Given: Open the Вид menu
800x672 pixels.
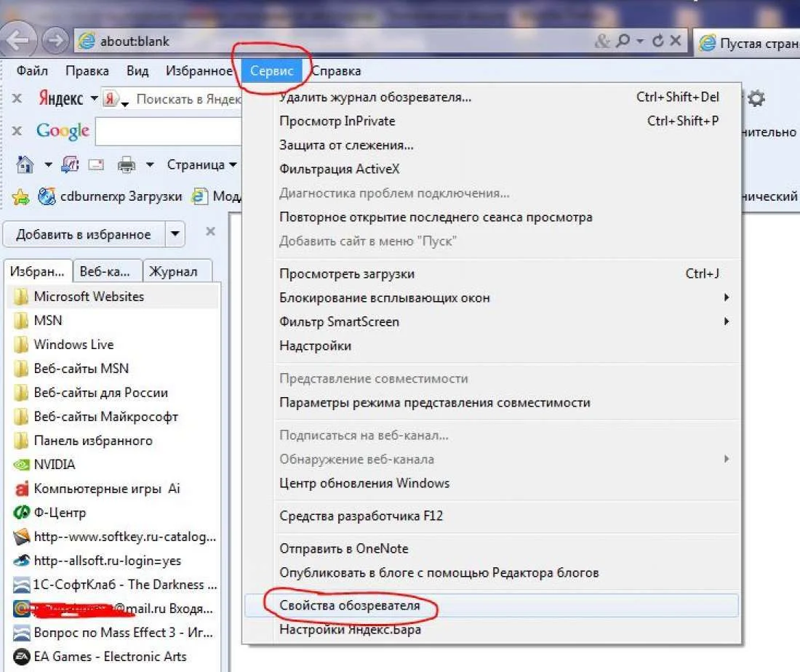Looking at the screenshot, I should [x=137, y=71].
